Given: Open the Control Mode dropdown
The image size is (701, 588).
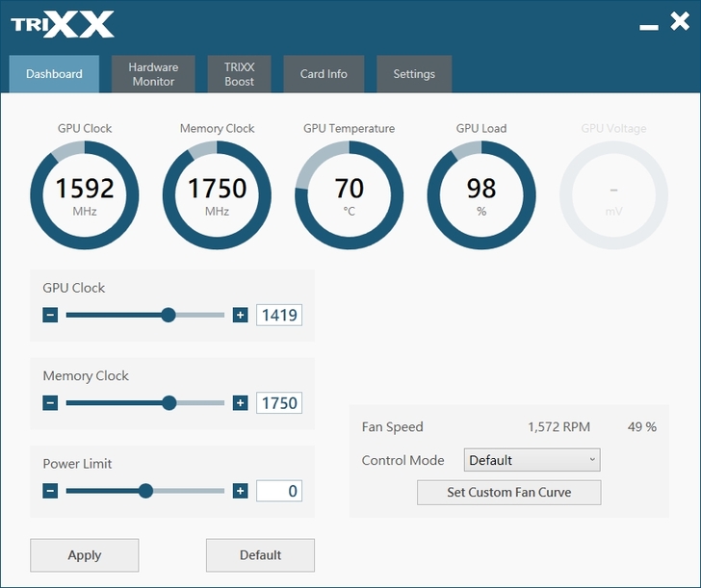Looking at the screenshot, I should pyautogui.click(x=532, y=460).
